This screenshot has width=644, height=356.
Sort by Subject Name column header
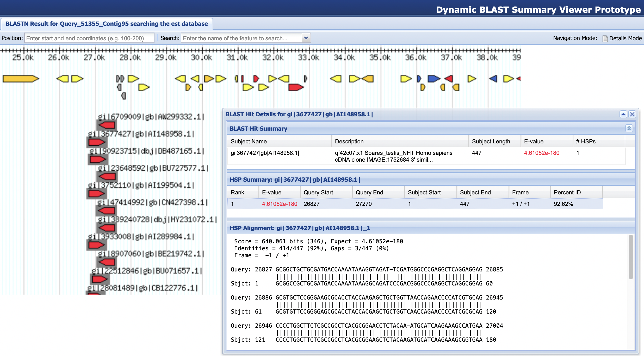point(279,141)
